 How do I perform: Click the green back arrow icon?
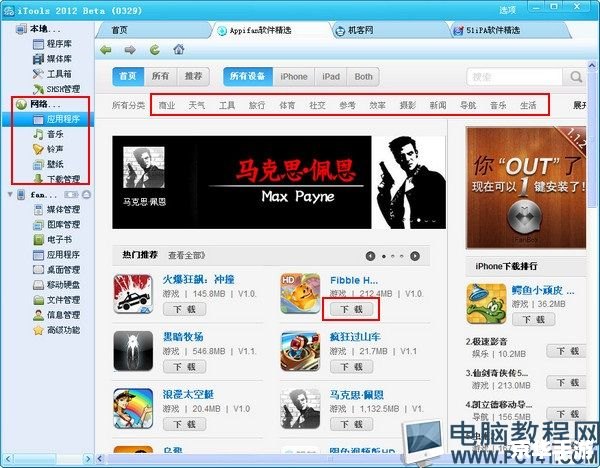106,50
